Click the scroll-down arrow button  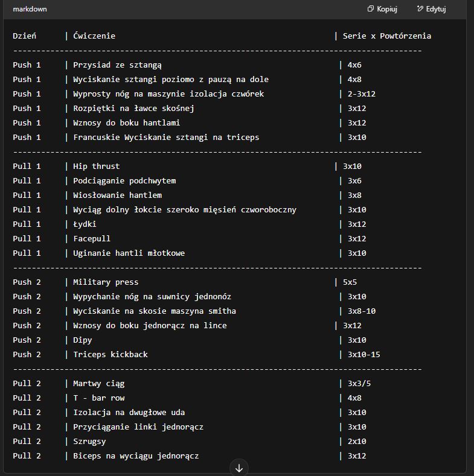point(239,468)
